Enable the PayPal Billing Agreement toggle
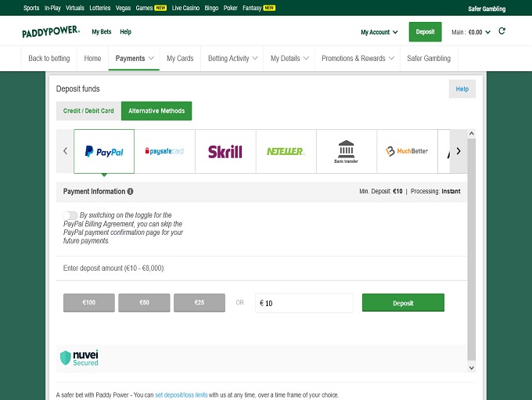Image resolution: width=532 pixels, height=400 pixels. pos(70,215)
